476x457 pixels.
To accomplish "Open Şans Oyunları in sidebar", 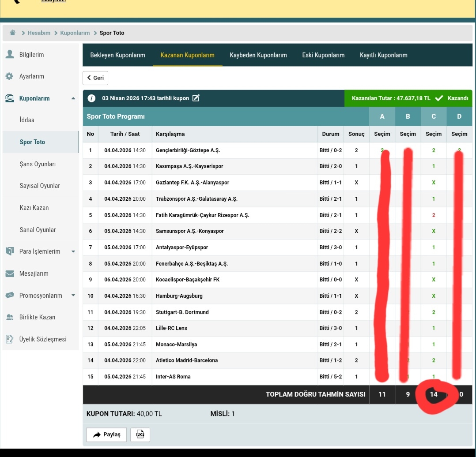I will (38, 164).
